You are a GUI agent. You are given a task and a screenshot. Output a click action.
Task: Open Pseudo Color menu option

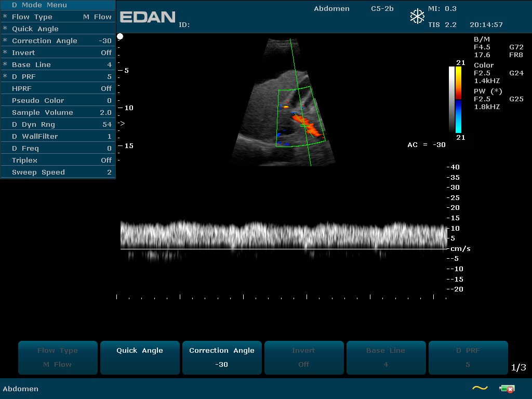click(58, 100)
